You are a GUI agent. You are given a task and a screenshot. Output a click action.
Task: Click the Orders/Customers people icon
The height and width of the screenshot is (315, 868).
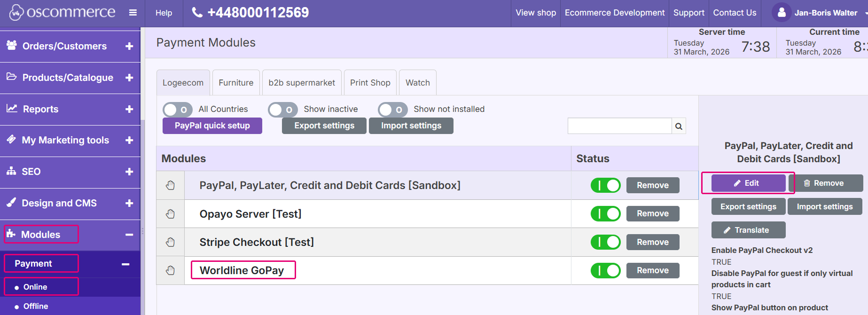pyautogui.click(x=11, y=45)
